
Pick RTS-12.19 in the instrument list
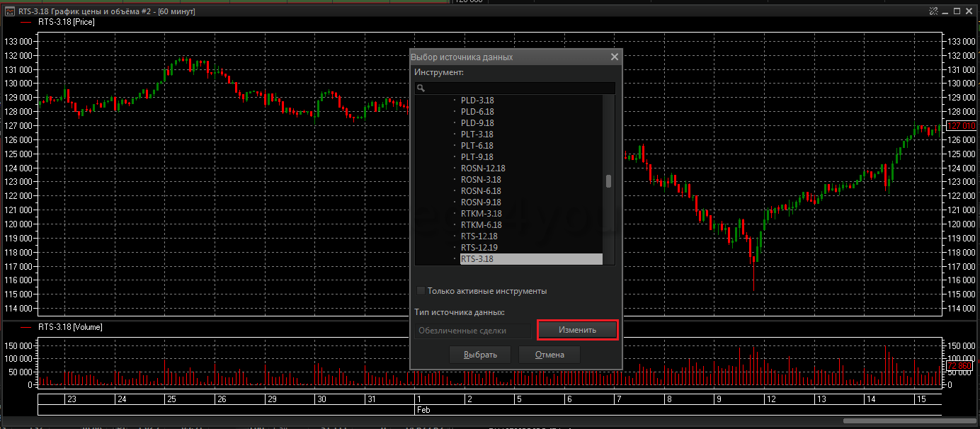point(479,248)
